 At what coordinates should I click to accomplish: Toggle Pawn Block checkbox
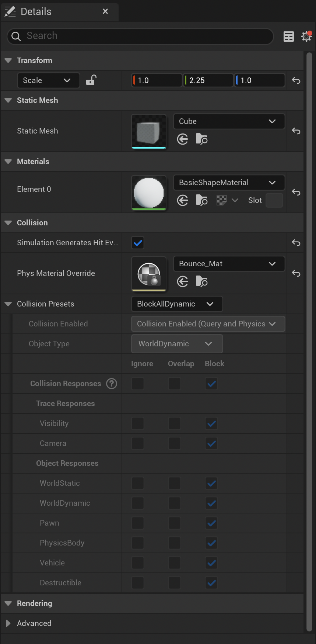point(211,523)
